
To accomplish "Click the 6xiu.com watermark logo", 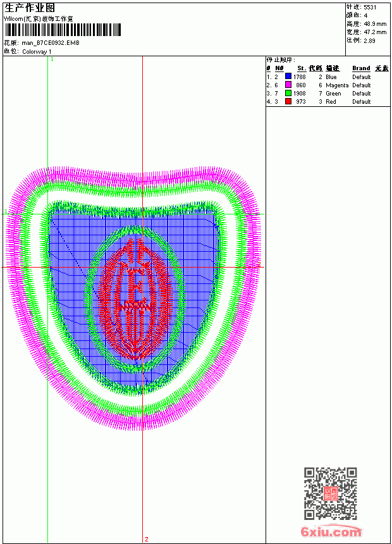I will point(331,531).
